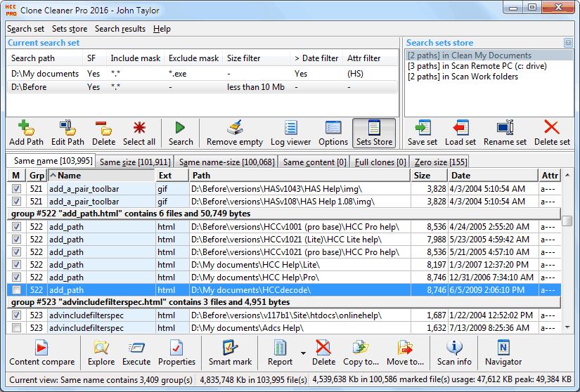This screenshot has height=392, width=580.
Task: Uncheck add_path in HCCv1021 (pro base)
Action: (16, 252)
